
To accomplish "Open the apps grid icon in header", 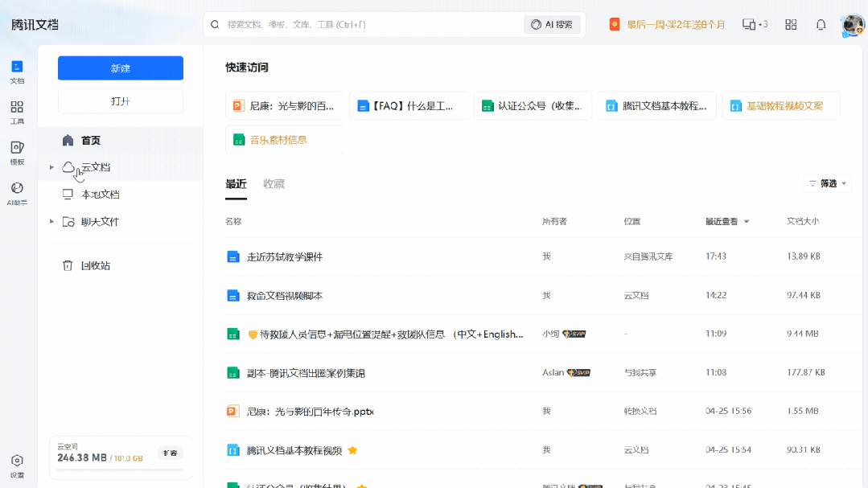I will (791, 25).
